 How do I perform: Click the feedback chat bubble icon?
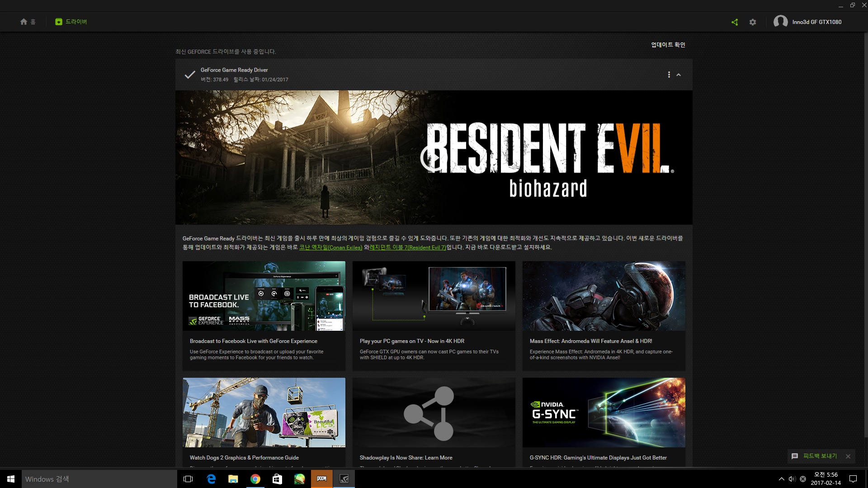click(x=795, y=456)
